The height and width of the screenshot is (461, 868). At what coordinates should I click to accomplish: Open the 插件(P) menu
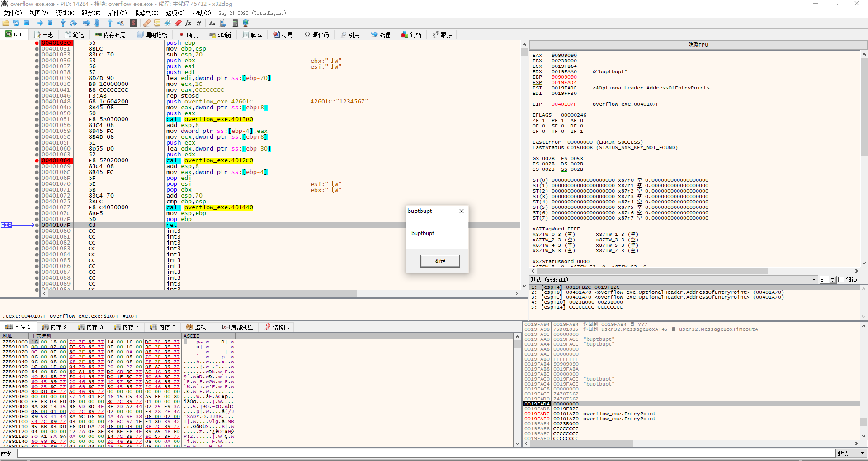click(118, 13)
